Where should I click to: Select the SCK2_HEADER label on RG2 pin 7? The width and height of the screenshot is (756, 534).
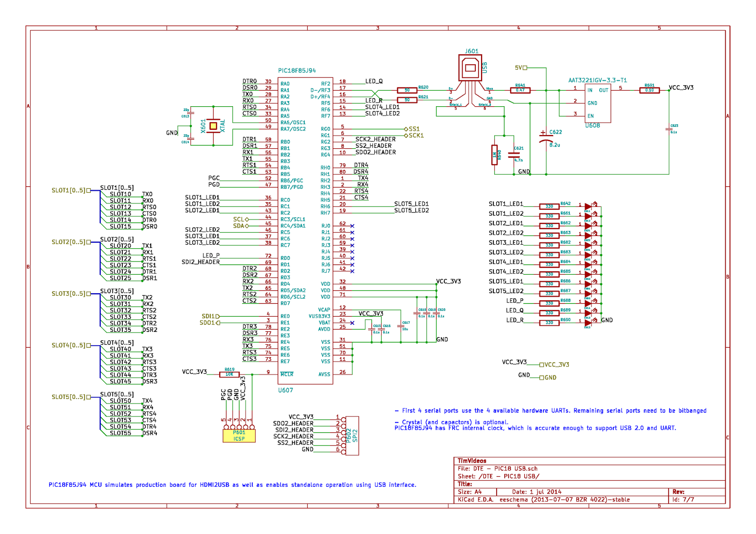coord(376,139)
